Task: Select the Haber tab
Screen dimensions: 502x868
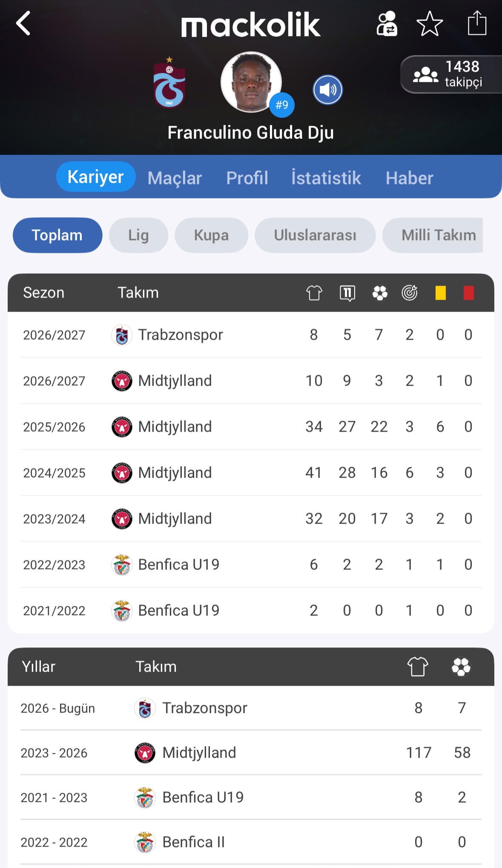Action: [409, 178]
